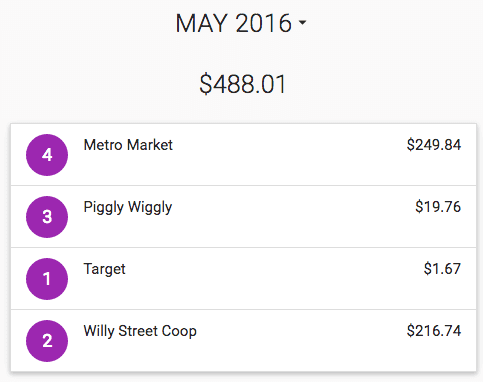Click the purple circle badge showing 2
Viewport: 483px width, 382px height.
[47, 341]
